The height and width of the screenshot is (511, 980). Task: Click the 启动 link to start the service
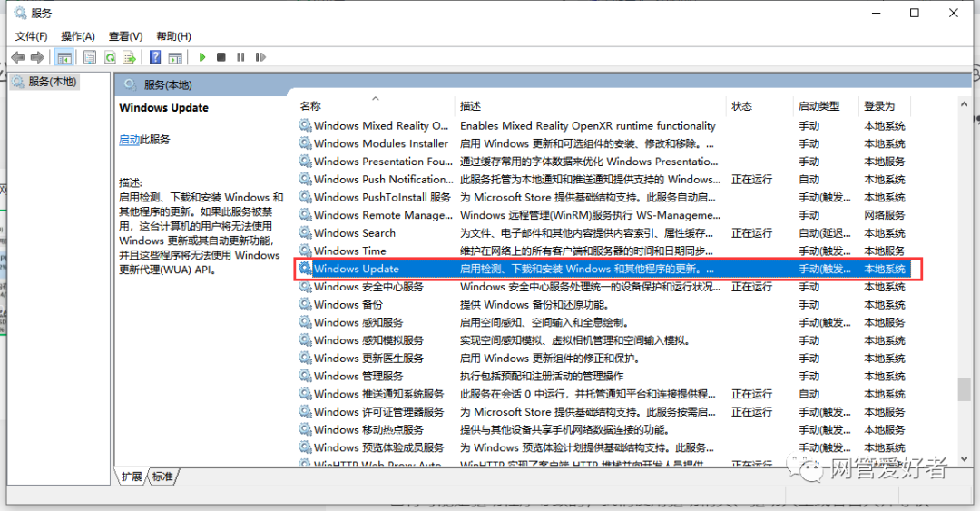click(130, 140)
